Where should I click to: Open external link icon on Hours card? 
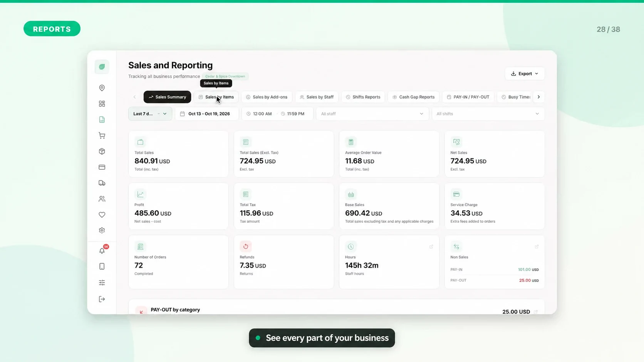(431, 247)
